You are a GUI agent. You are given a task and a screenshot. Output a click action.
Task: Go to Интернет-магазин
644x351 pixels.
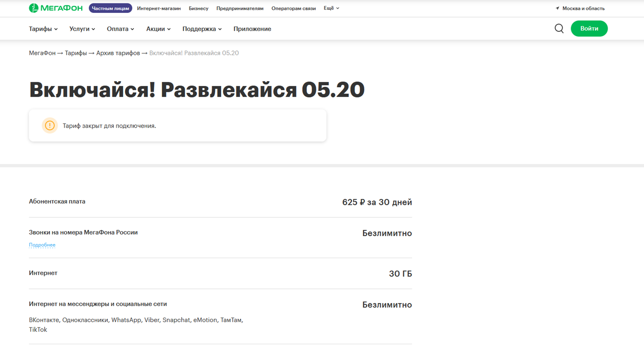[x=159, y=8]
